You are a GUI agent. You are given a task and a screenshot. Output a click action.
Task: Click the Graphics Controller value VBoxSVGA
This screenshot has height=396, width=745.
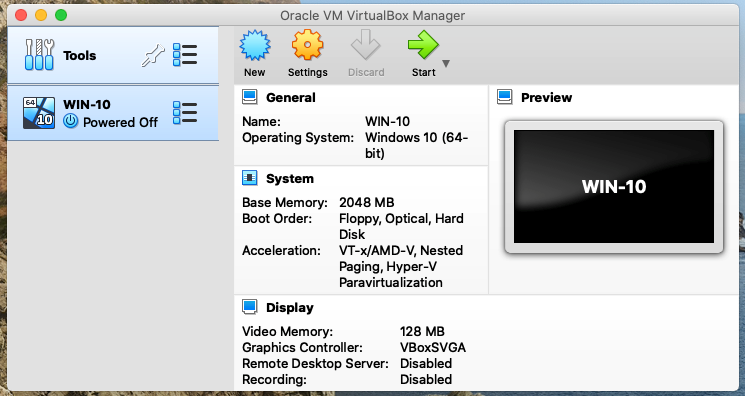pyautogui.click(x=433, y=348)
